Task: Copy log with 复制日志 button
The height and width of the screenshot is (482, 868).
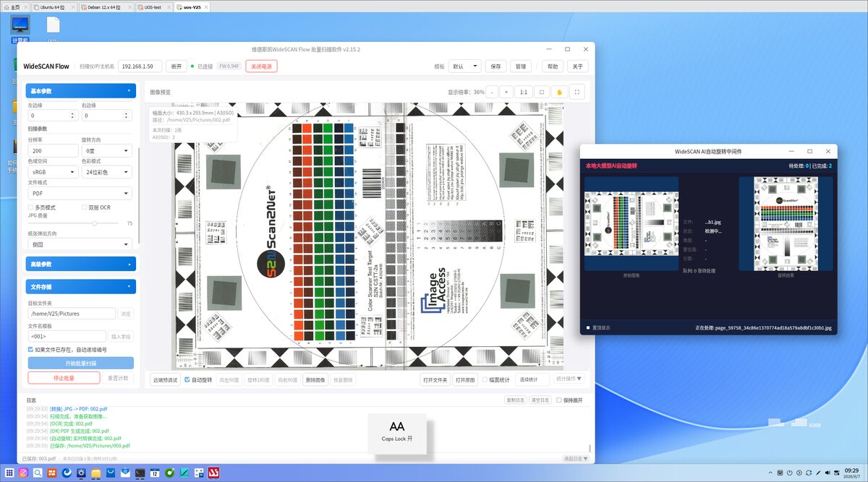Action: tap(515, 400)
